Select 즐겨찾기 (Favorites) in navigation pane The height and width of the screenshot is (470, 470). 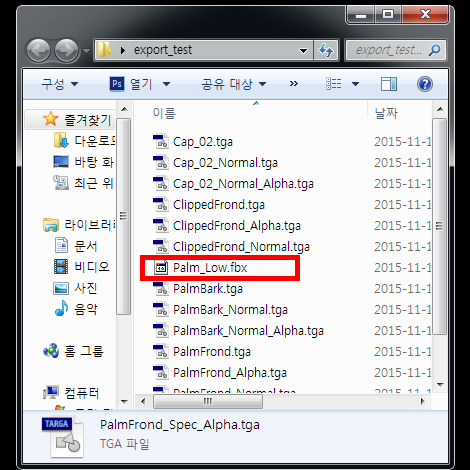coord(87,120)
